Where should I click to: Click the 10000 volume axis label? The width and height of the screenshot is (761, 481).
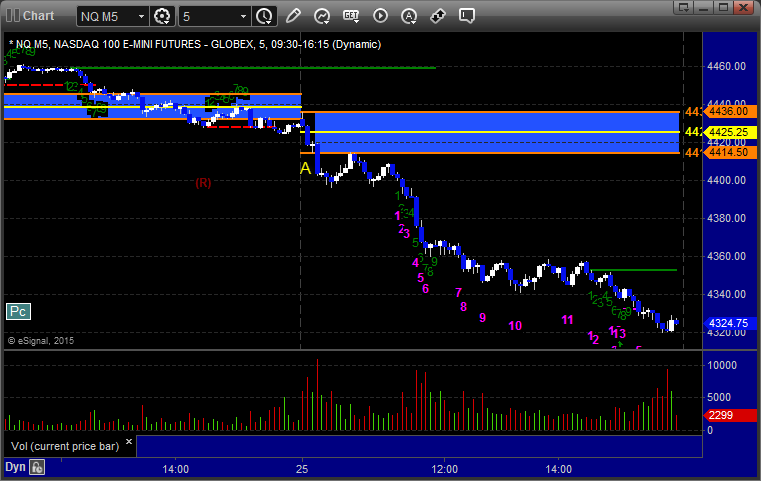click(722, 365)
